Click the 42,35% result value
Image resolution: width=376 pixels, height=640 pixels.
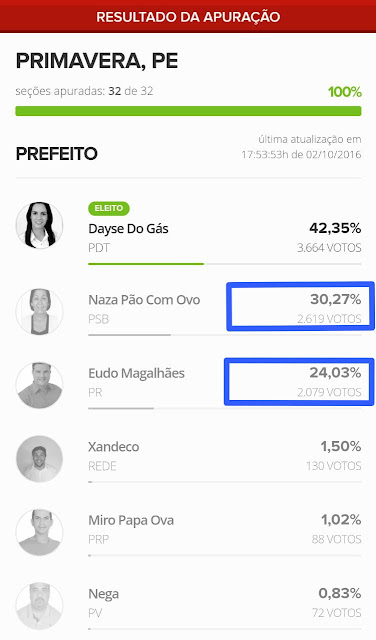335,228
